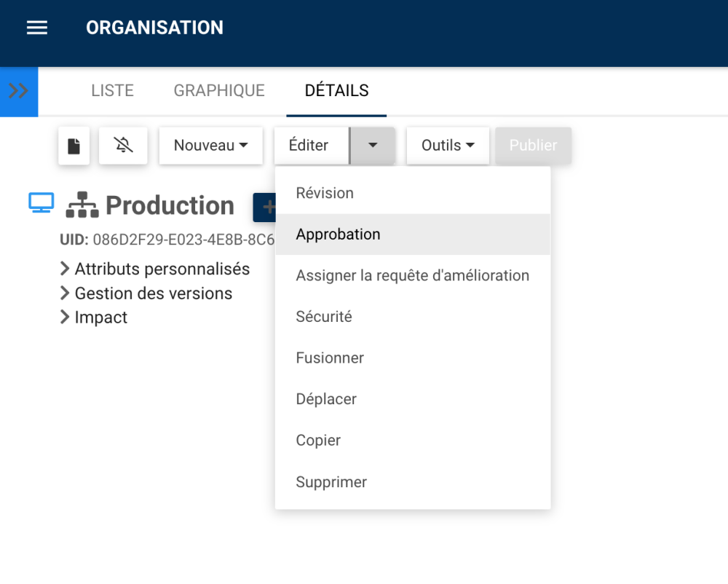728x584 pixels.
Task: Click the dark plus button near Production
Action: point(266,208)
